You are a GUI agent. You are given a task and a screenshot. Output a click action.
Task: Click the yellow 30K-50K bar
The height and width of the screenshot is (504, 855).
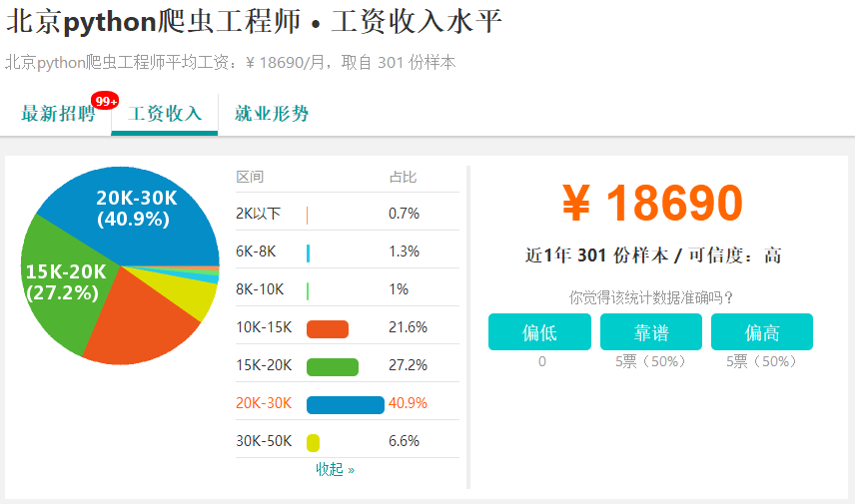point(313,442)
